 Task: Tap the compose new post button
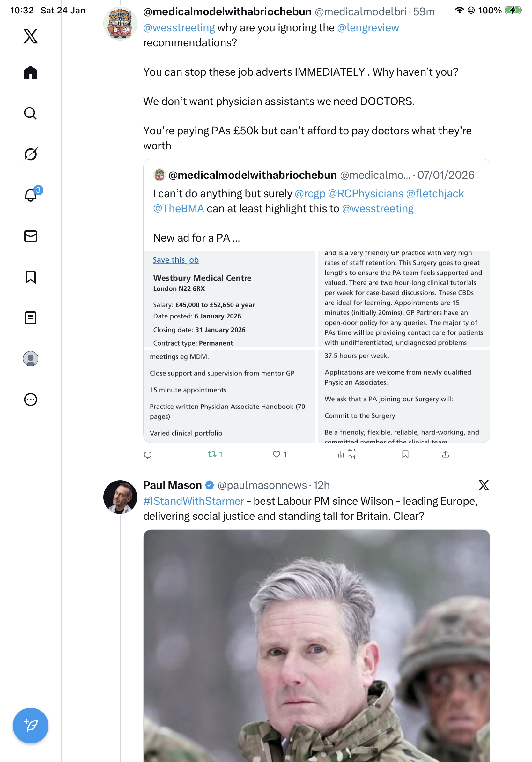tap(31, 725)
